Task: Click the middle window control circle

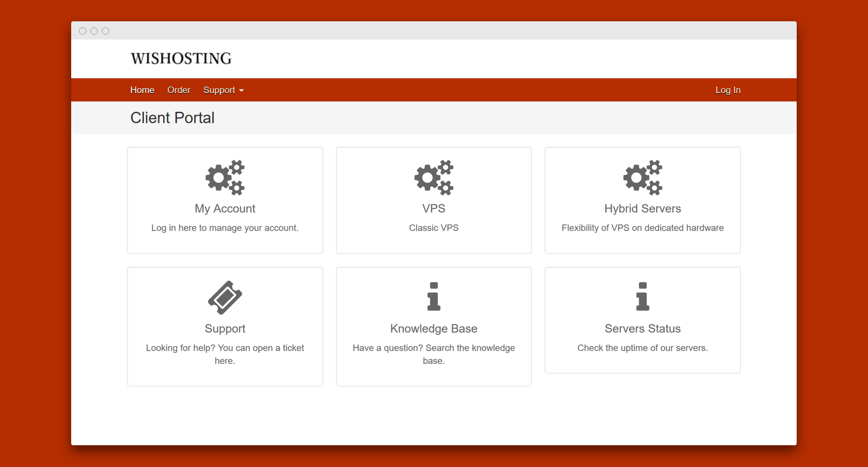Action: 94,31
